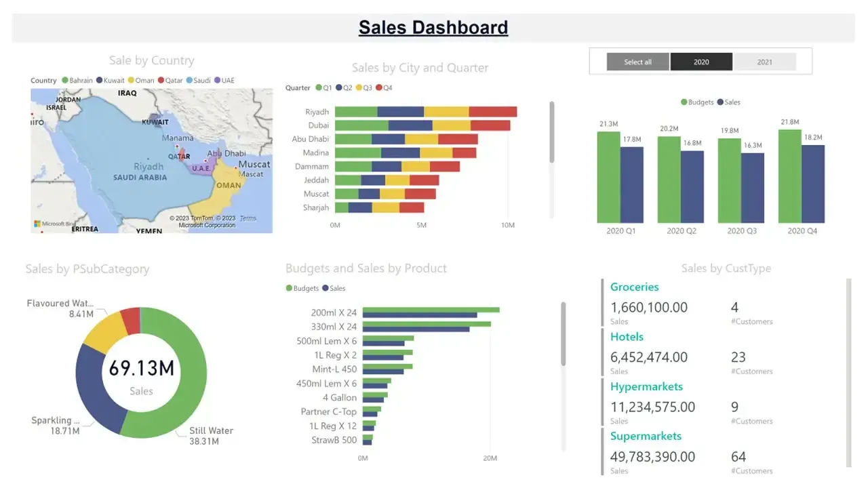Image resolution: width=868 pixels, height=488 pixels.
Task: Click the Sales legend dot in product chart
Action: click(325, 289)
